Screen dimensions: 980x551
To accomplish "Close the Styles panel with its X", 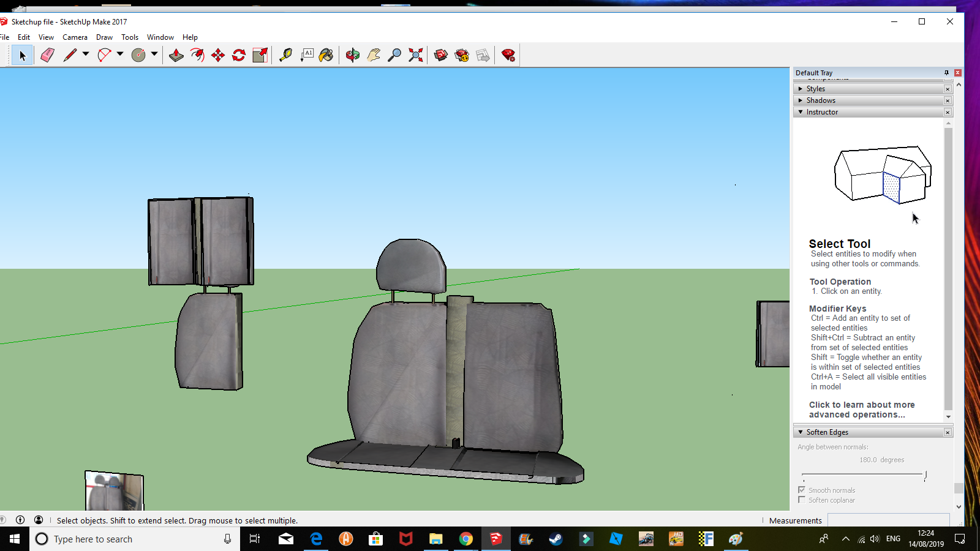I will tap(948, 89).
